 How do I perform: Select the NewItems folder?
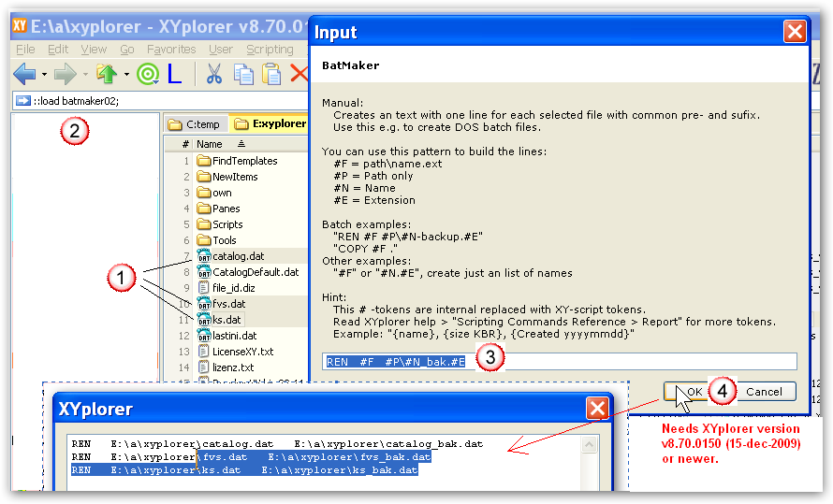227,177
